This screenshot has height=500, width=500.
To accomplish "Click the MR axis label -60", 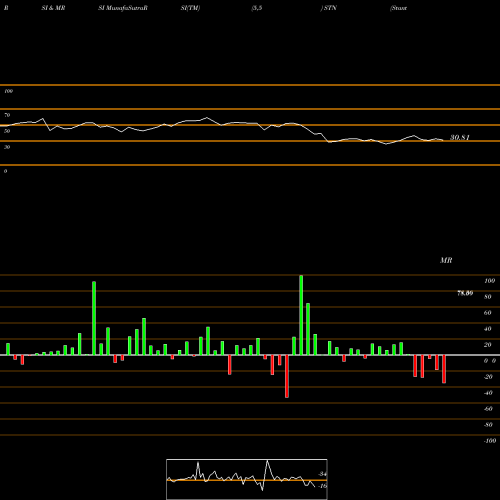I will pos(488,409).
